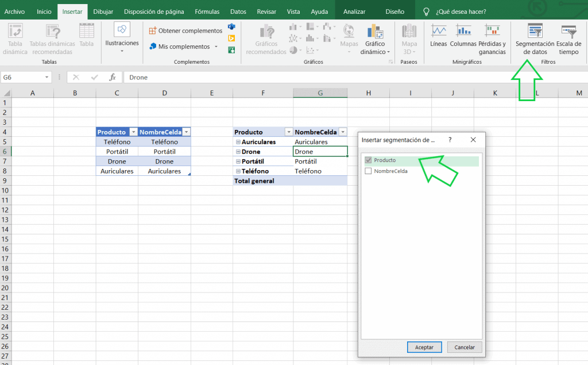Open the Mapas chart button

point(349,39)
